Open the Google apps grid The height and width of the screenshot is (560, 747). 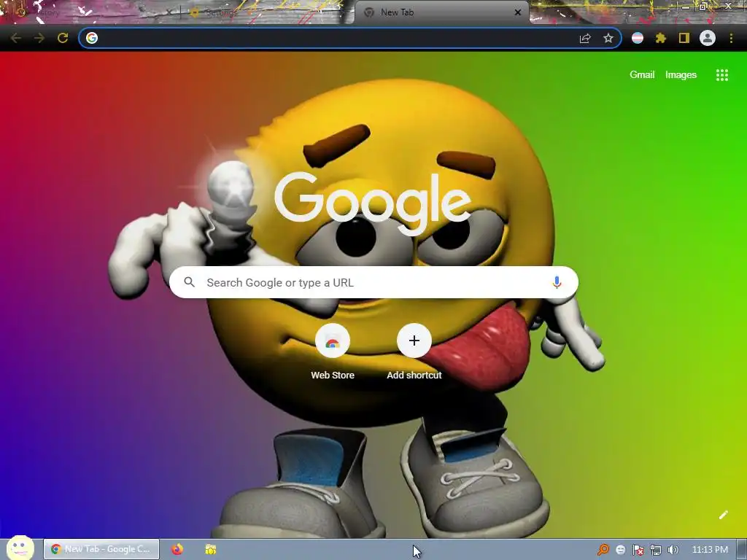pos(721,75)
